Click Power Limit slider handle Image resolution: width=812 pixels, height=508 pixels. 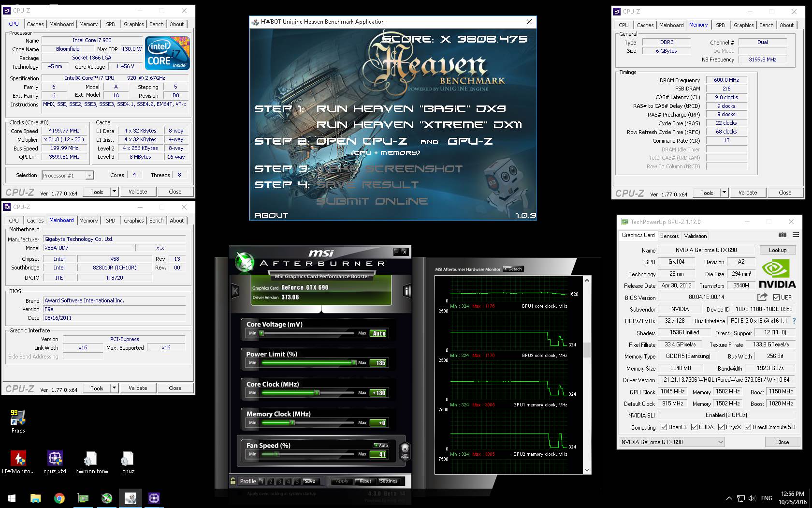pos(354,362)
